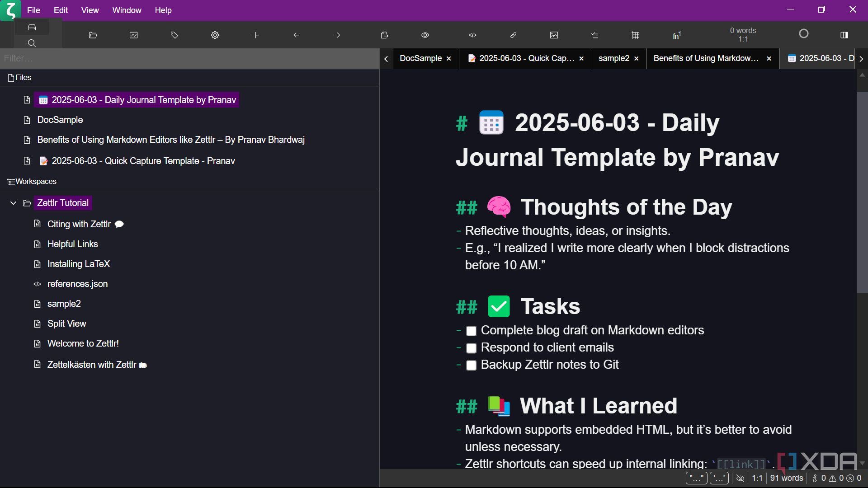Insert code comment toolbar icon

tap(473, 35)
